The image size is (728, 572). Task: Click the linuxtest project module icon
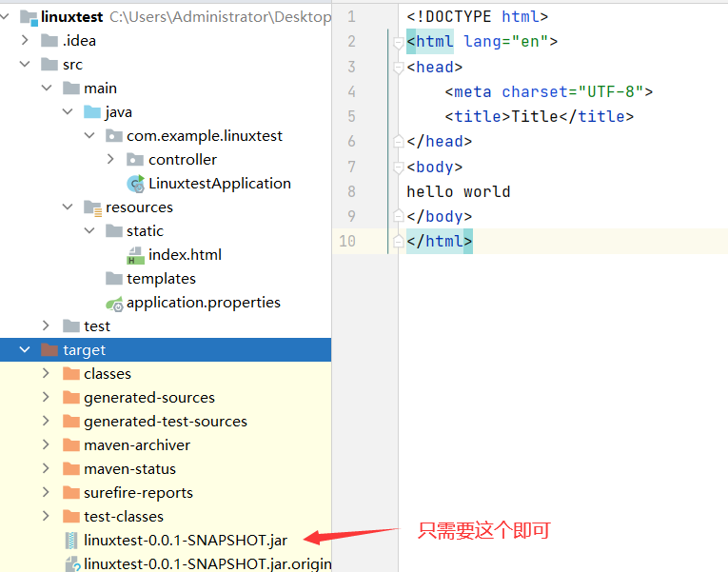click(29, 17)
